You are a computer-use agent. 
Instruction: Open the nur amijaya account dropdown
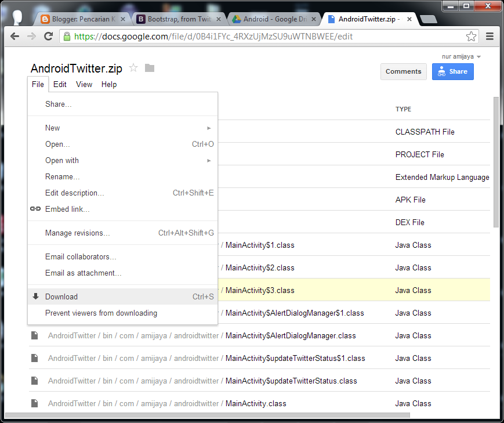(461, 57)
